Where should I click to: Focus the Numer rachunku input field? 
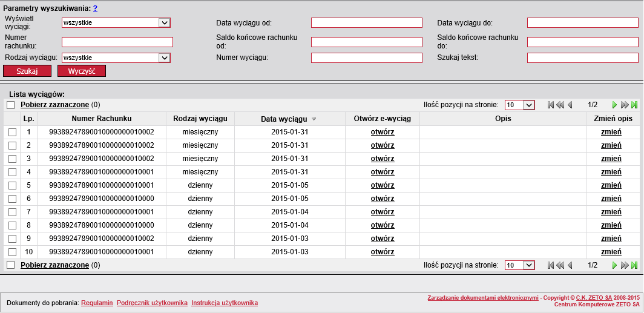pyautogui.click(x=117, y=42)
